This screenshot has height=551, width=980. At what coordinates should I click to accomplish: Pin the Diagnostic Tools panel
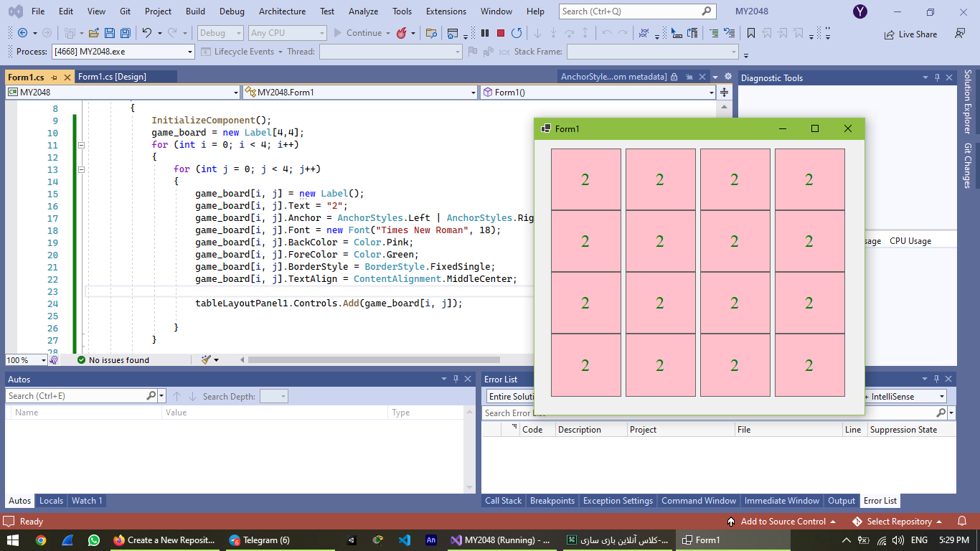(938, 77)
